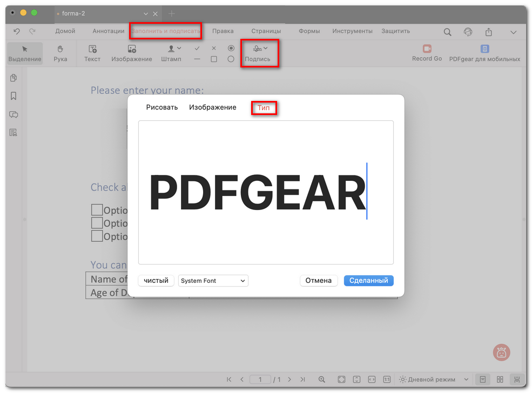Open the page thumbnails sidebar

[14, 78]
